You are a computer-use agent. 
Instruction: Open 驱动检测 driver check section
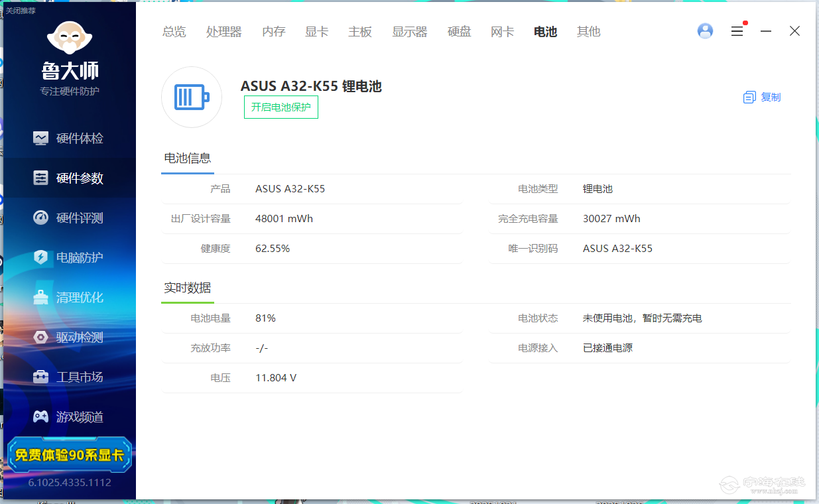pyautogui.click(x=70, y=338)
